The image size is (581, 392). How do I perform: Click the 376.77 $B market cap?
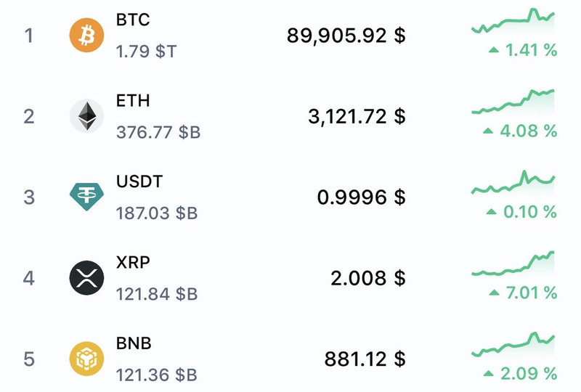[158, 133]
